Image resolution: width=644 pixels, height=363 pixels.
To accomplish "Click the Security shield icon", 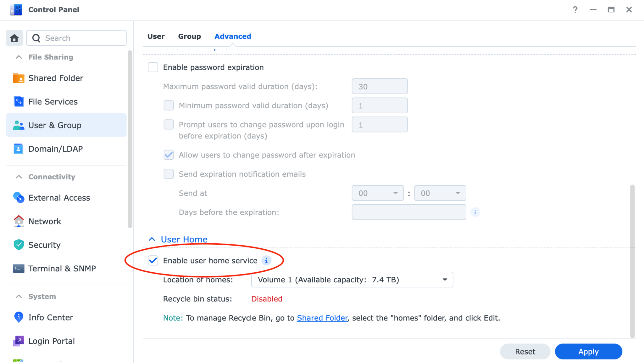I will pos(19,245).
